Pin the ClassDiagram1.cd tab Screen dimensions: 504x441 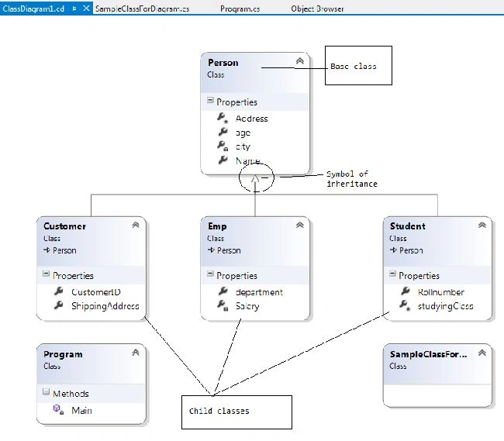tap(74, 9)
